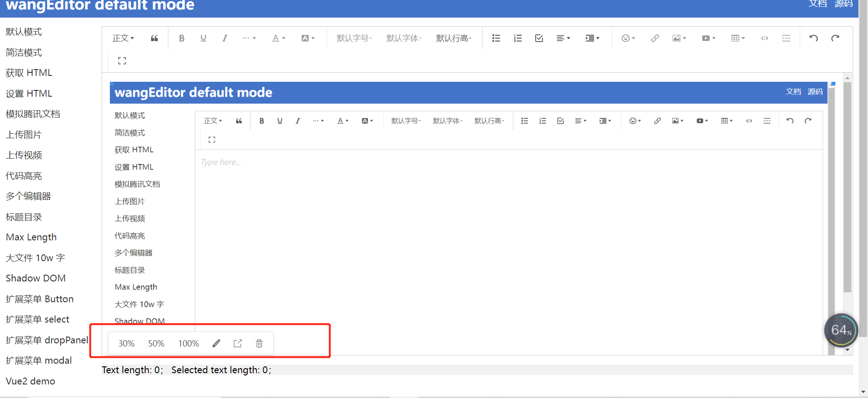Set selected image width to 100%
Image resolution: width=868 pixels, height=398 pixels.
pos(189,343)
